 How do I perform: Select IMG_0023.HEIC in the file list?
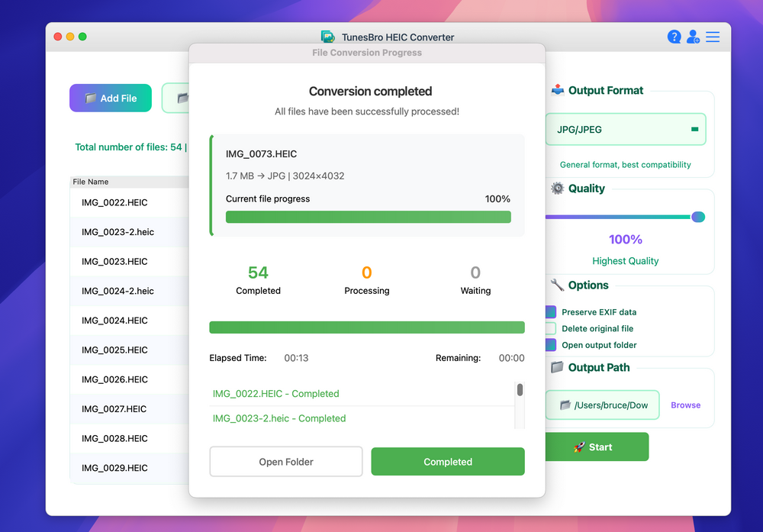pos(130,261)
